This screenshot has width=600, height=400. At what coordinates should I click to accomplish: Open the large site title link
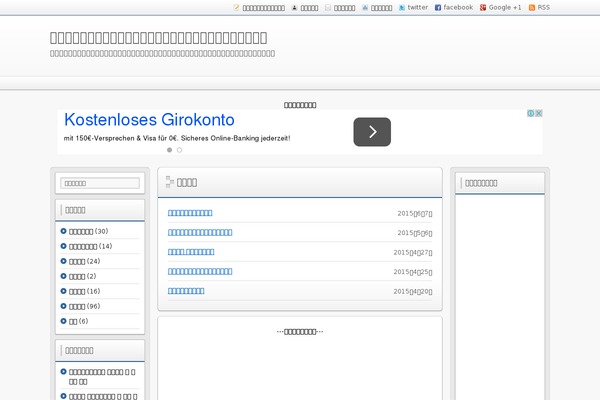(x=158, y=38)
